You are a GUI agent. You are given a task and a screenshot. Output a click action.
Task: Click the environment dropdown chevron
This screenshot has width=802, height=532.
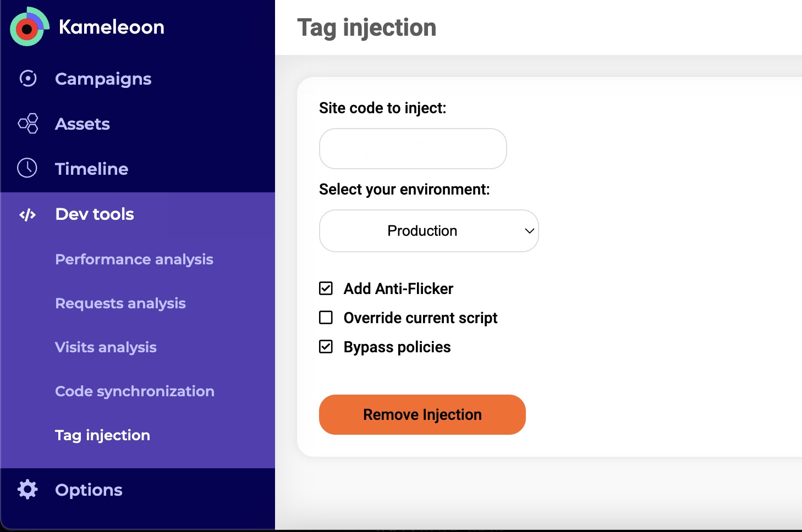coord(529,231)
